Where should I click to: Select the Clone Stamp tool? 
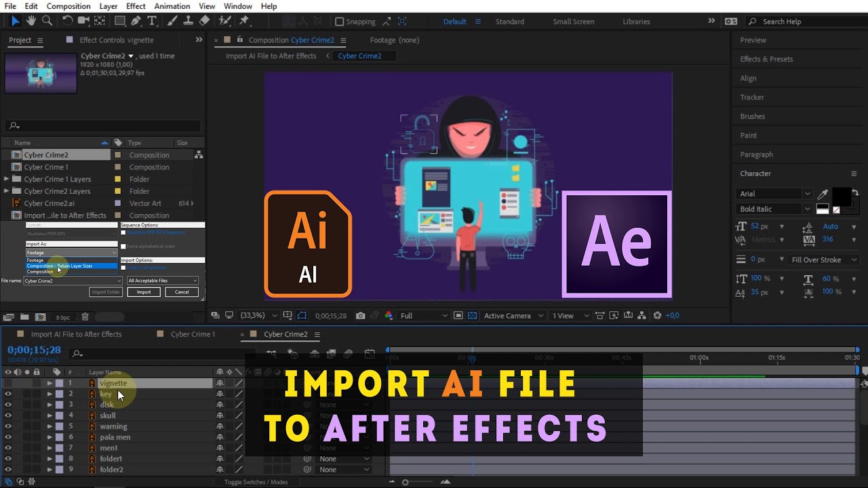click(189, 21)
